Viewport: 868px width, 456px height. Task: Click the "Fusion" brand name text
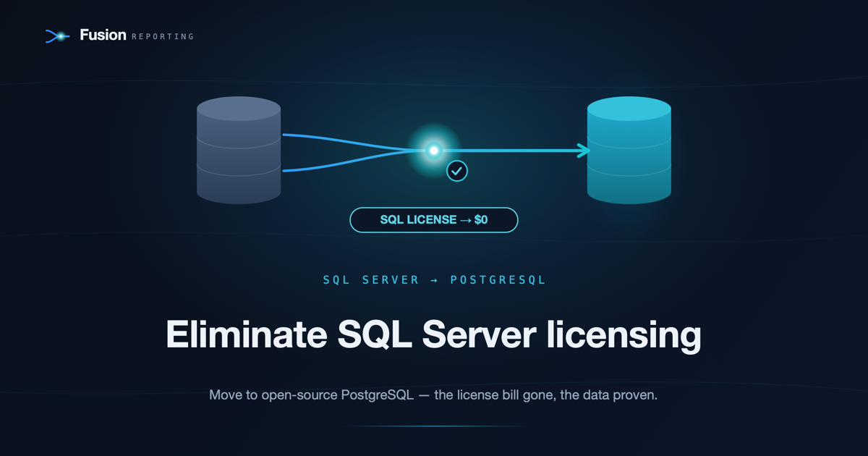pos(103,35)
